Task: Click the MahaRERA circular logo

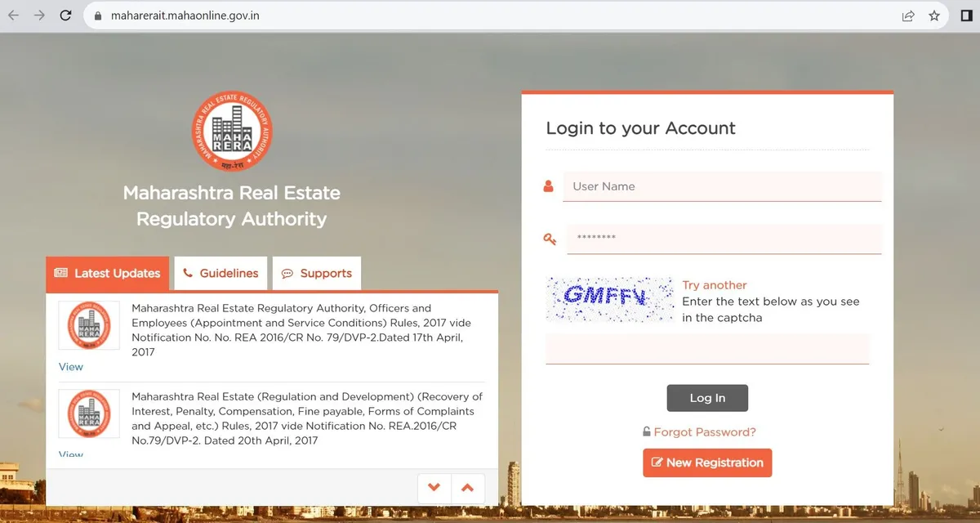Action: (x=232, y=131)
